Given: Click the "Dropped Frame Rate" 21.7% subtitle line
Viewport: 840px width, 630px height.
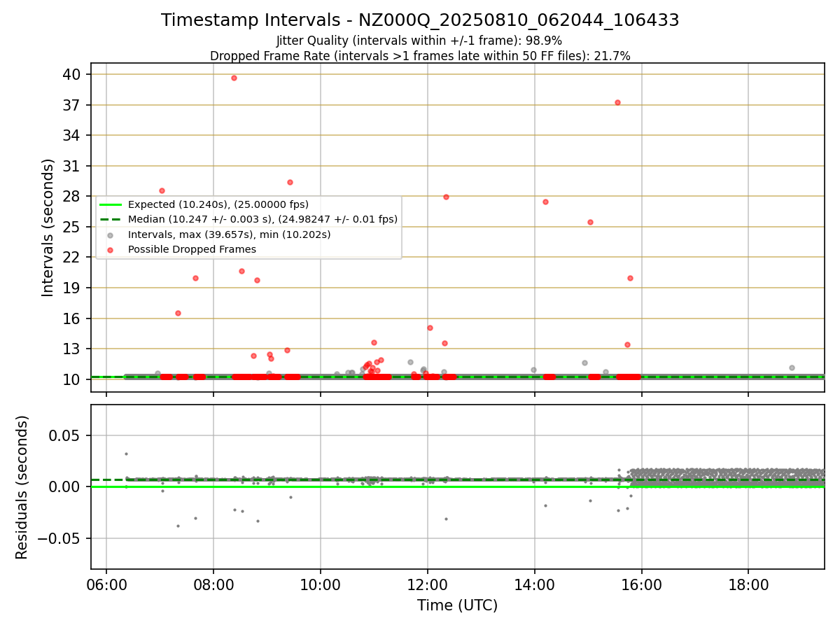Looking at the screenshot, I should point(420,56).
